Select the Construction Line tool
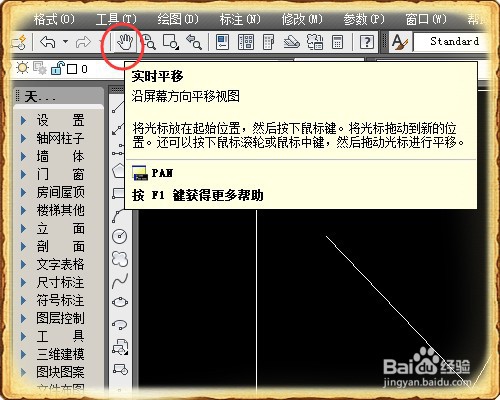 pyautogui.click(x=117, y=129)
